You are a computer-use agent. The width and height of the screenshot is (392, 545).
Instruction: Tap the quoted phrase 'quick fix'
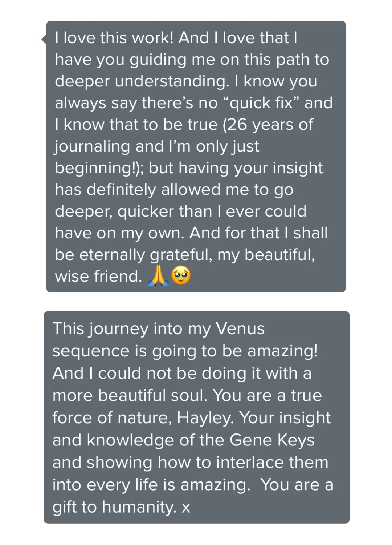[x=261, y=103]
